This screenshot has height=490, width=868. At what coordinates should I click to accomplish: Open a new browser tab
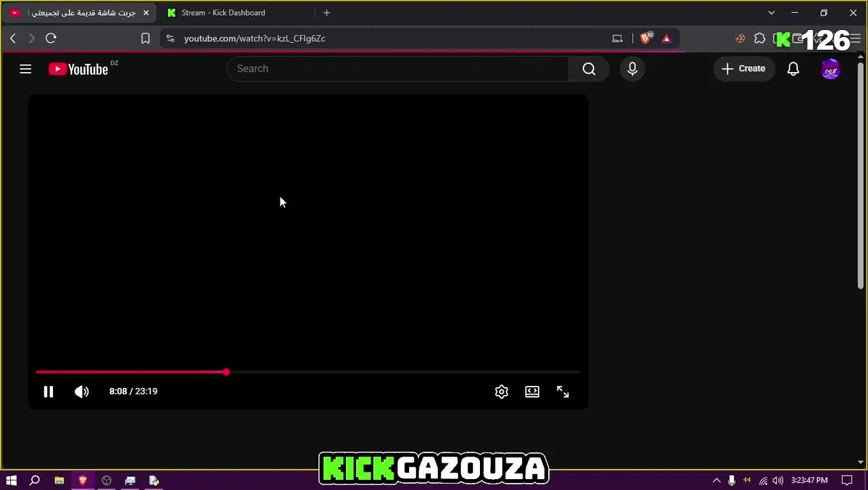pyautogui.click(x=327, y=13)
